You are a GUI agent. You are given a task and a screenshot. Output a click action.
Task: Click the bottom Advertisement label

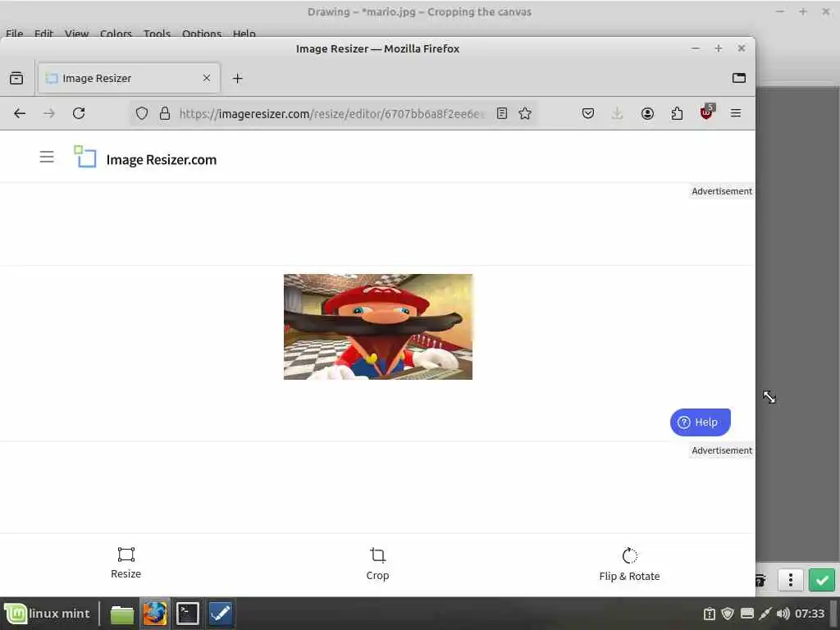tap(722, 450)
